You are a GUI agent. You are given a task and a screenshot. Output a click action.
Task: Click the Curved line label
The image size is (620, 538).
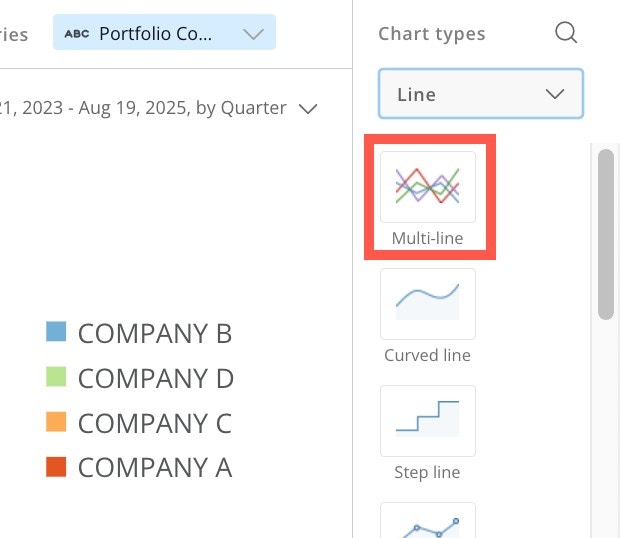427,355
